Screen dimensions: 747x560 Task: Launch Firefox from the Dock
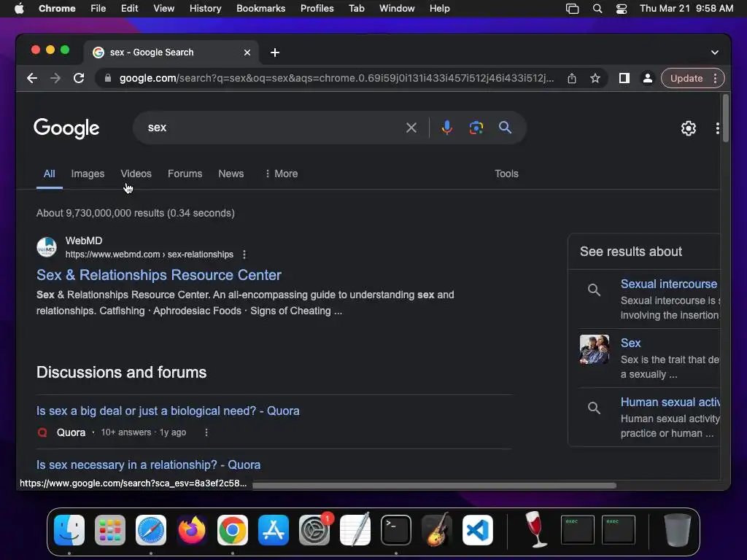tap(192, 530)
